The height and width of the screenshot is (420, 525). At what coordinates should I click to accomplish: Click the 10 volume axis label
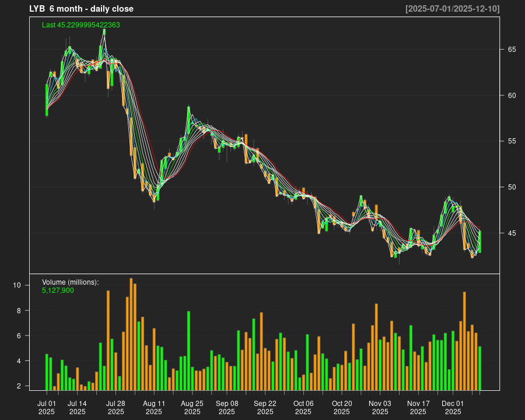(x=17, y=285)
